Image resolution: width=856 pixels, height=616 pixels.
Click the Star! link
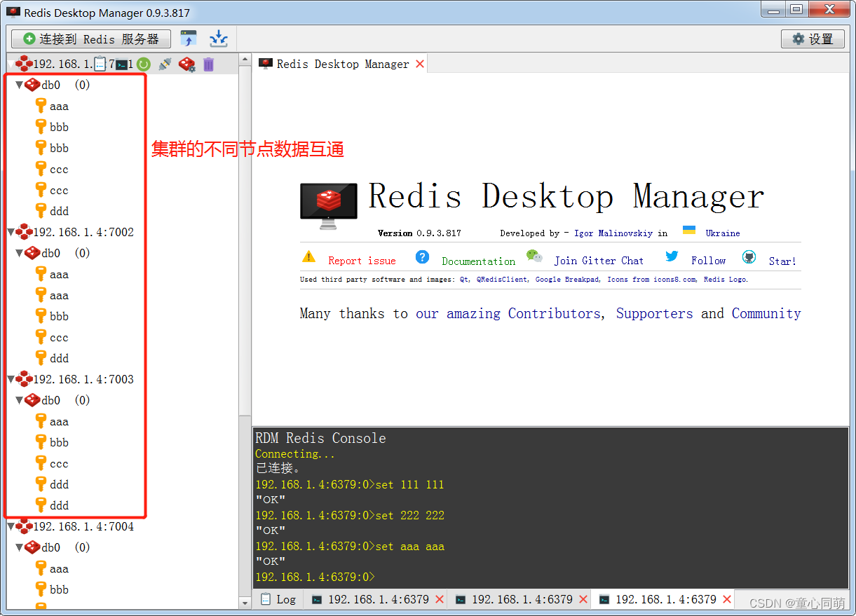pos(782,261)
